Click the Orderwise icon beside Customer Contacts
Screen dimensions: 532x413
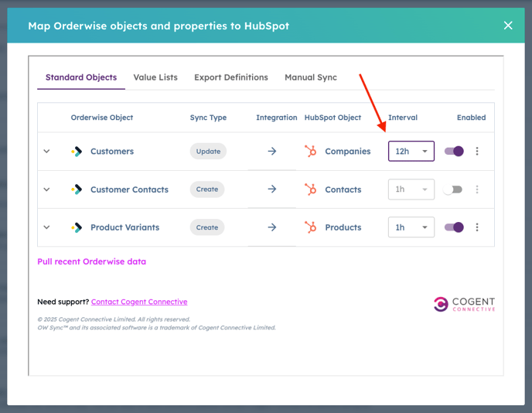pyautogui.click(x=77, y=189)
